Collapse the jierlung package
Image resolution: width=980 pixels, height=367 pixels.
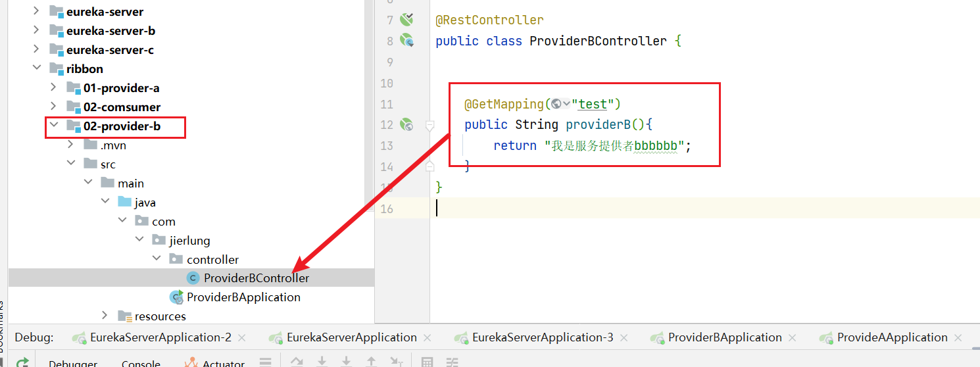pos(139,240)
